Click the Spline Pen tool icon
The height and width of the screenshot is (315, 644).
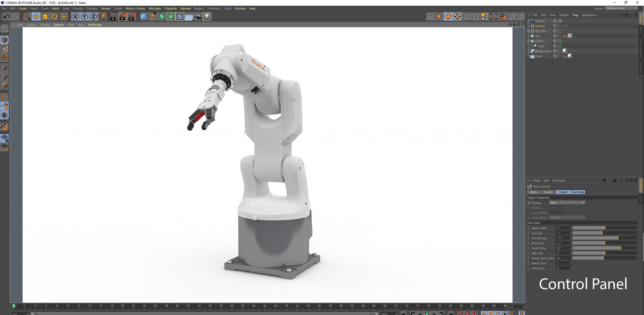point(153,16)
